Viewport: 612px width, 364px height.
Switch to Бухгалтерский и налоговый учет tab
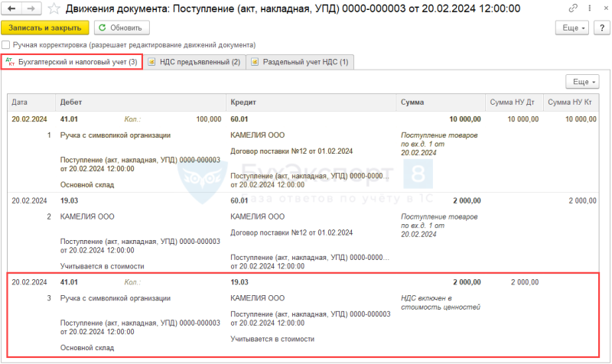click(x=72, y=62)
